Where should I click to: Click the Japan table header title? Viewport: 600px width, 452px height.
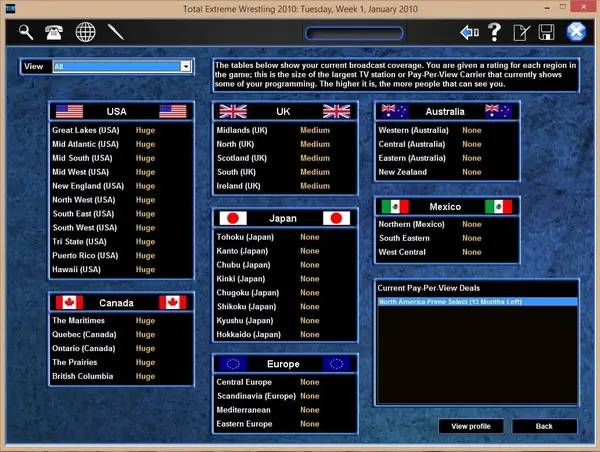283,218
